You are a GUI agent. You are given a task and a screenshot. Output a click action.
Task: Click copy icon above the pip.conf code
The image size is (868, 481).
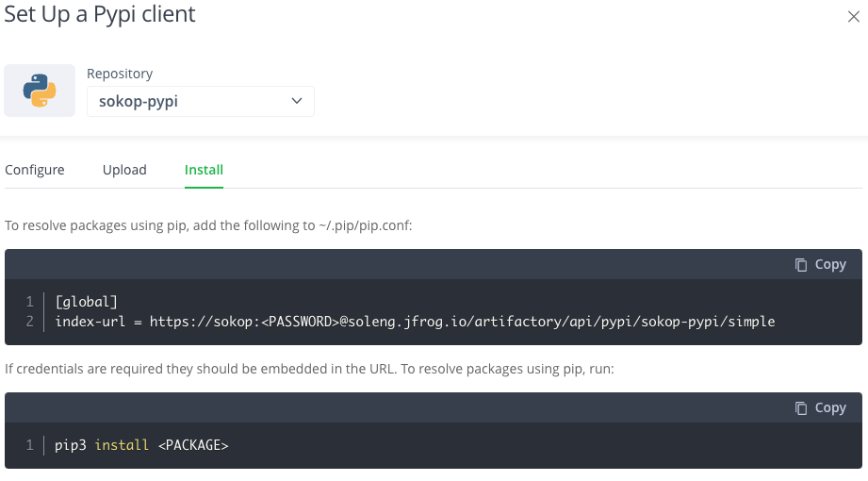tap(800, 265)
